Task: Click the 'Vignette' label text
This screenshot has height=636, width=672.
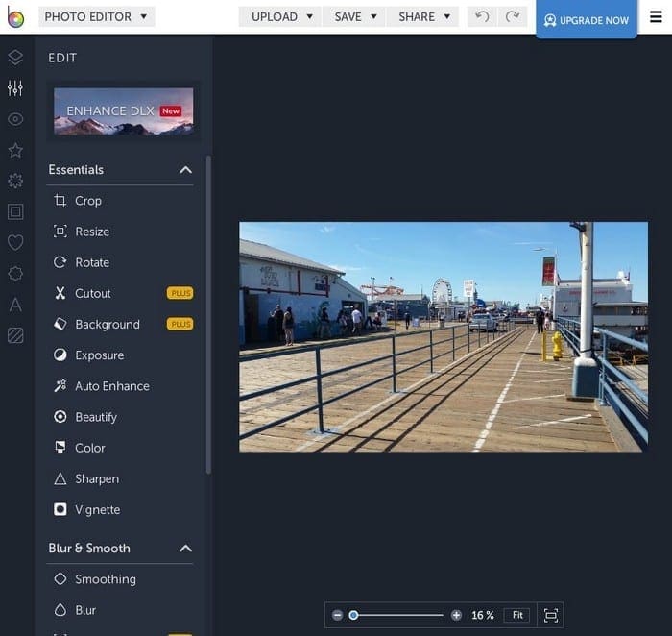Action: coord(98,509)
